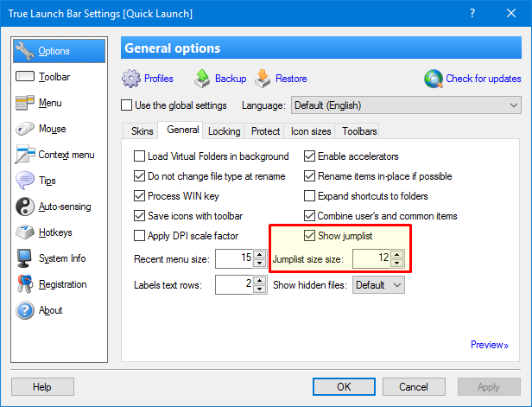Open the Tips lightbulb section
Screen dimensions: 532x407
pyautogui.click(x=24, y=181)
